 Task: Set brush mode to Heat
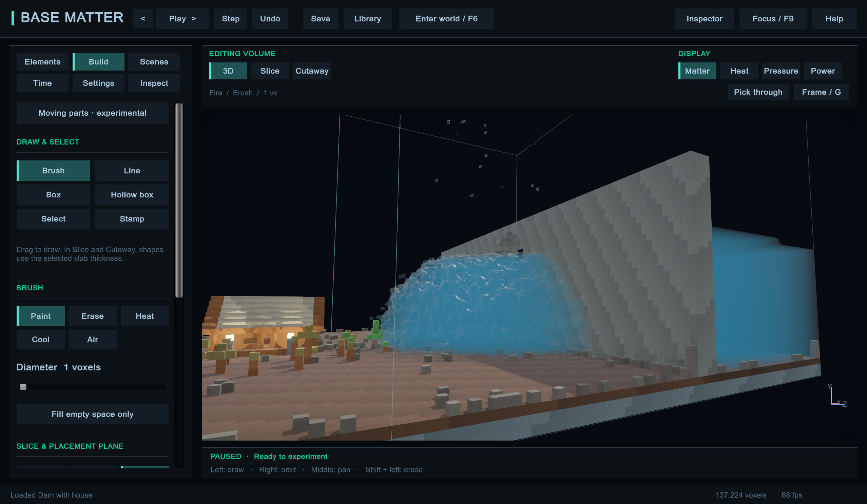[144, 316]
